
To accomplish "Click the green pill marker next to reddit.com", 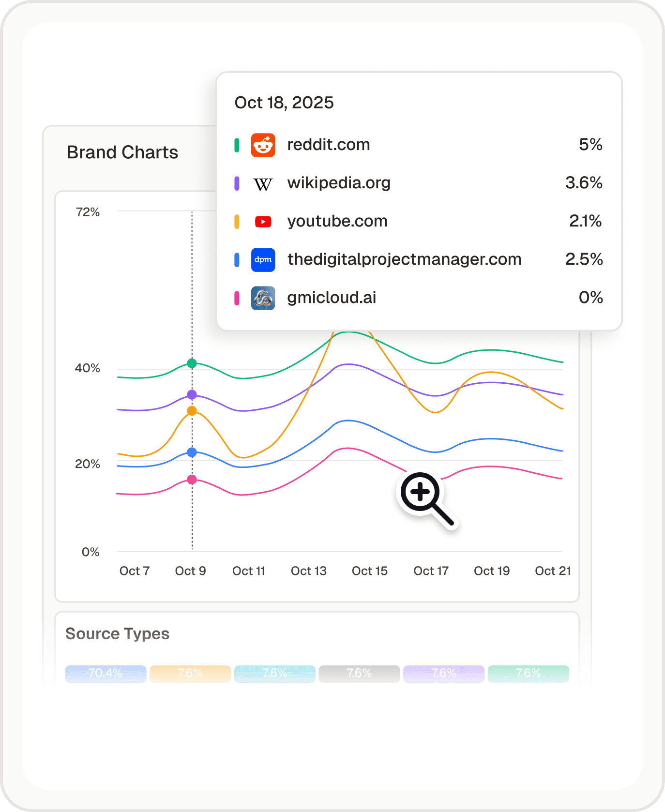I will click(x=236, y=145).
